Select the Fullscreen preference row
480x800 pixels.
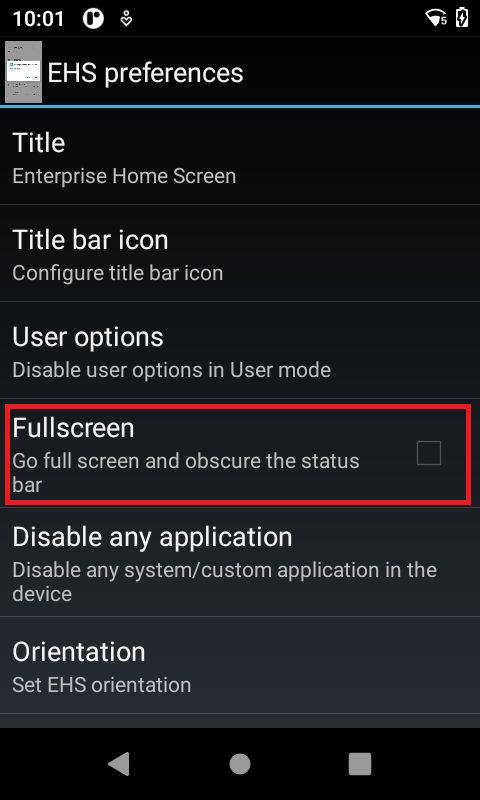pyautogui.click(x=240, y=453)
